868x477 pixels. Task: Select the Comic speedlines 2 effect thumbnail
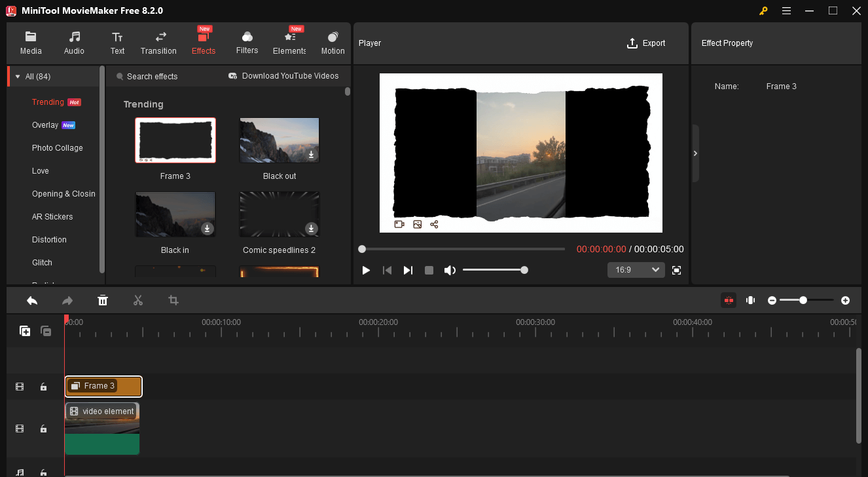(280, 214)
